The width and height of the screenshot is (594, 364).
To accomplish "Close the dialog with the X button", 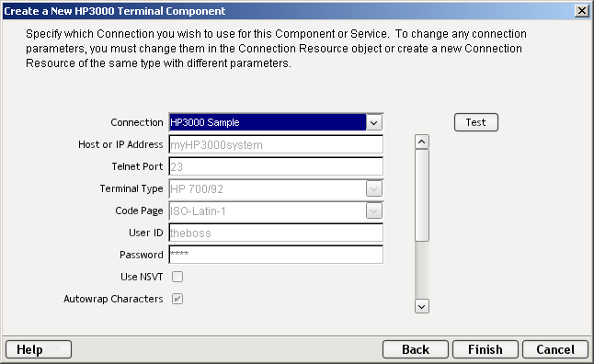I will click(x=581, y=11).
